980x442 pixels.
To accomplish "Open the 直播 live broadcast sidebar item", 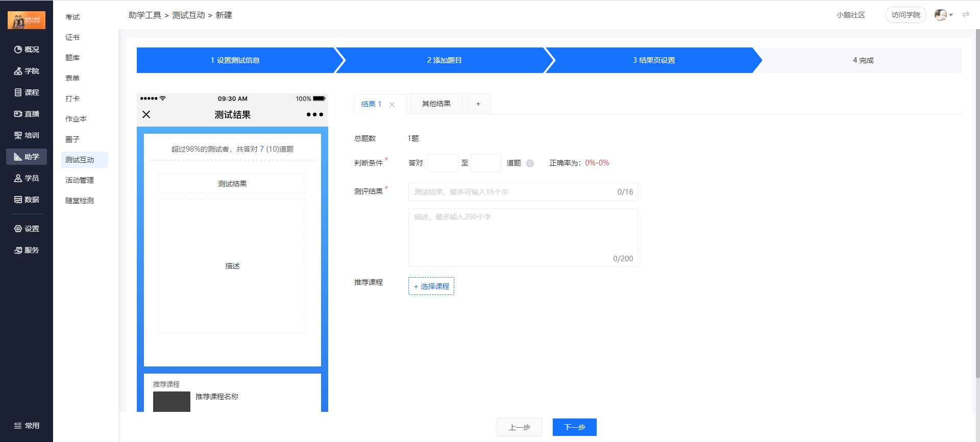I will pyautogui.click(x=27, y=114).
